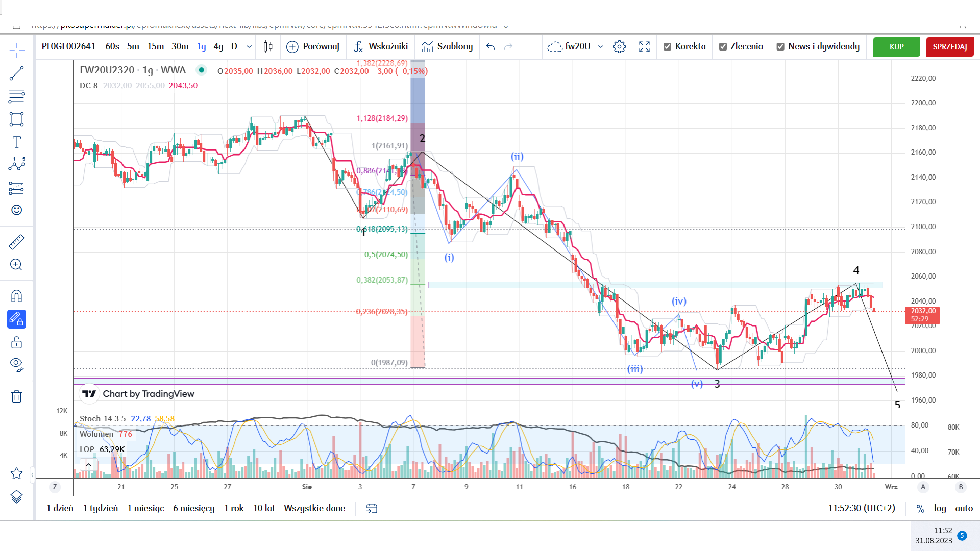
Task: Toggle percent scale mode
Action: 920,509
